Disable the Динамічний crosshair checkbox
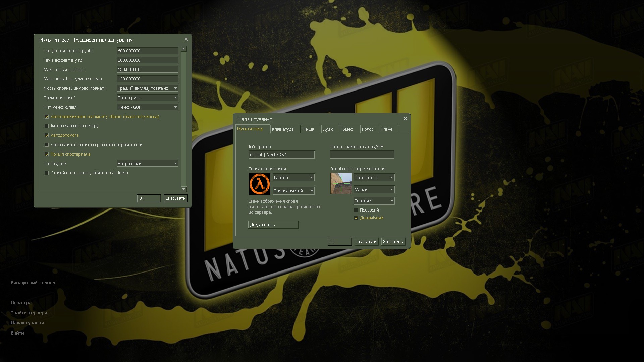Viewport: 644px width, 362px height. click(356, 218)
